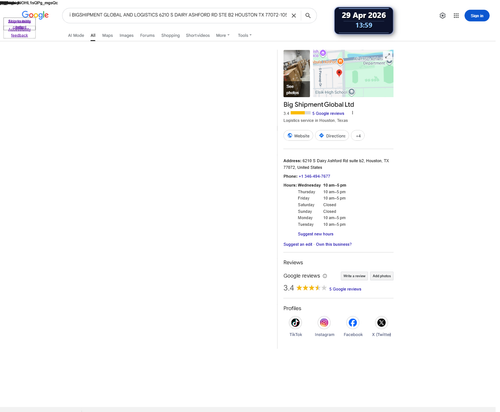The image size is (500, 412).
Task: Open the Forums tab
Action: coord(147,35)
